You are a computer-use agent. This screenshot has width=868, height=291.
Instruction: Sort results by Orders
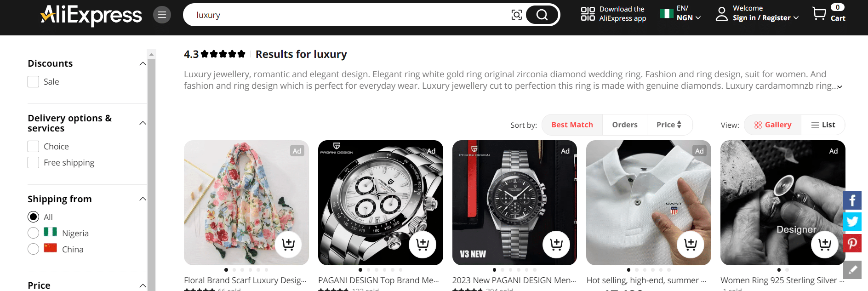click(624, 125)
